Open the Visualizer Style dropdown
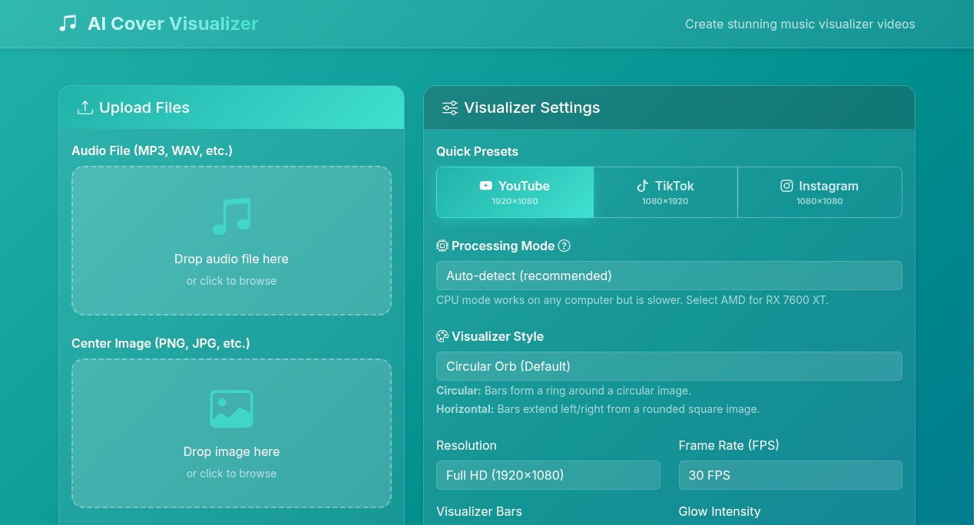The height and width of the screenshot is (525, 980). 669,366
